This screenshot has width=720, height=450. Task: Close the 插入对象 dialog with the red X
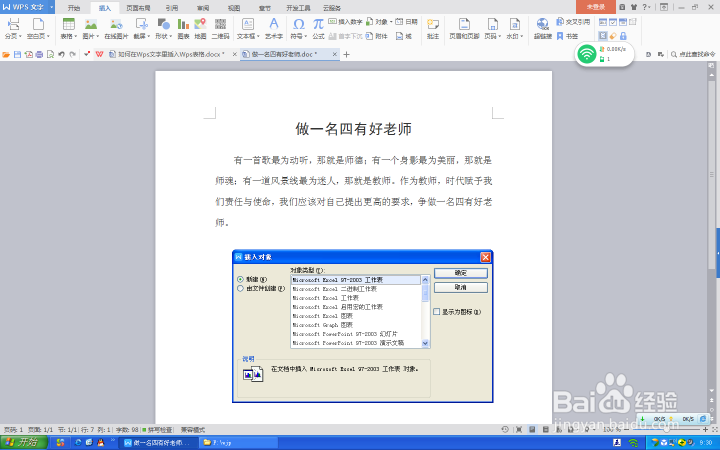[485, 257]
